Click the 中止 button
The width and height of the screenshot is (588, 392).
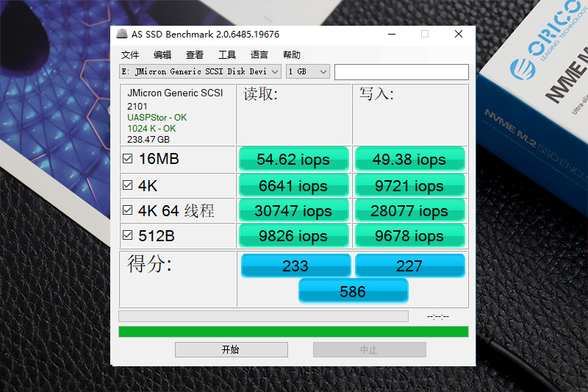pyautogui.click(x=370, y=349)
